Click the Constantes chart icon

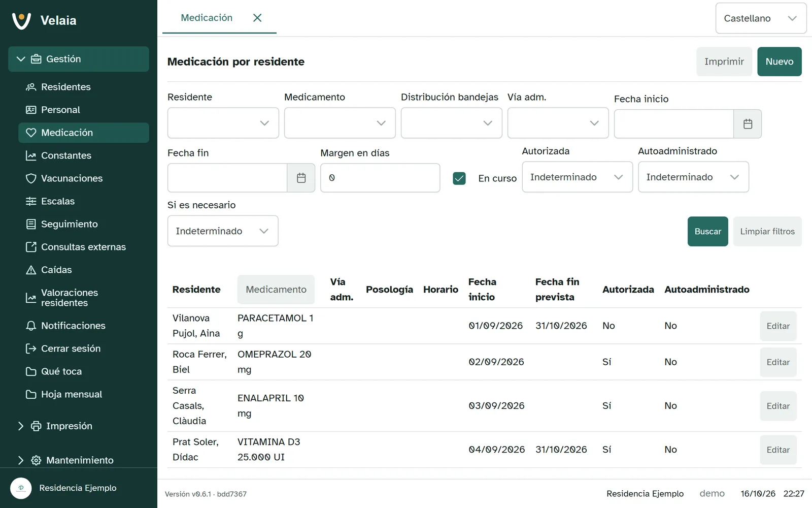point(31,155)
